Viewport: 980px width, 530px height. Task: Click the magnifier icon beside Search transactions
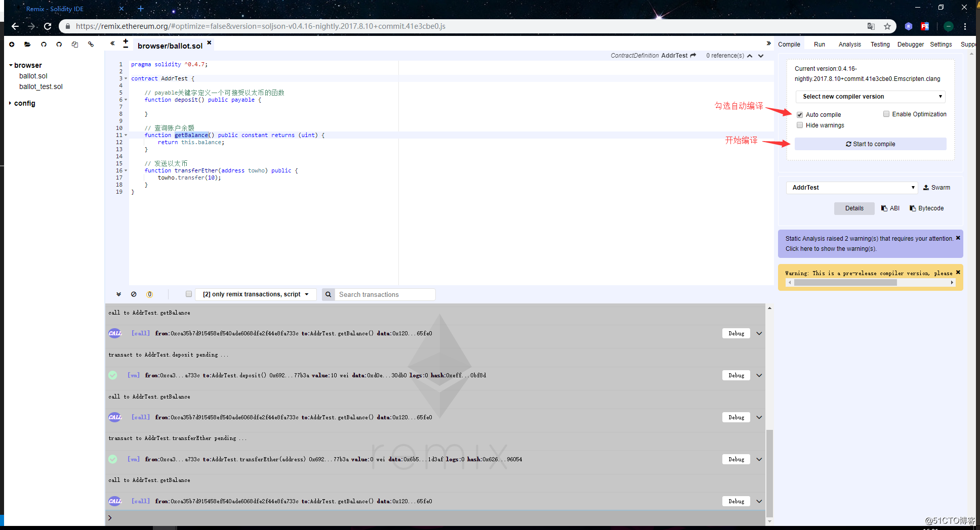pyautogui.click(x=328, y=294)
